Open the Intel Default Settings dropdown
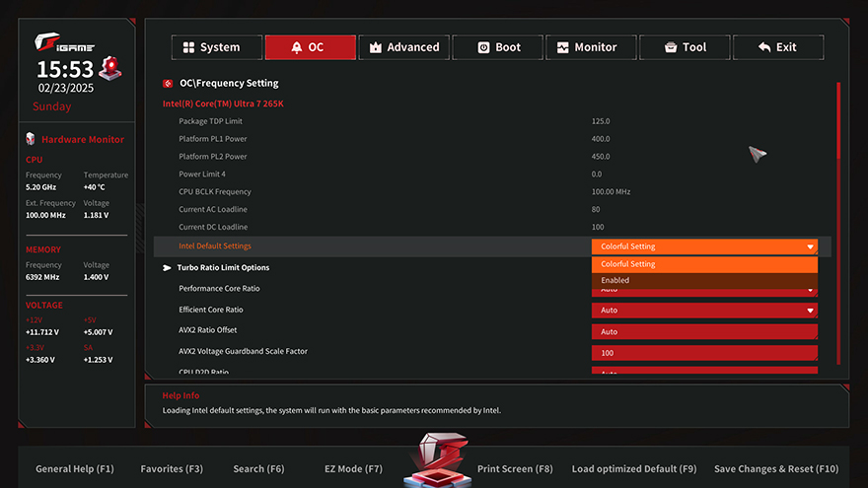This screenshot has width=868, height=488. pyautogui.click(x=704, y=246)
